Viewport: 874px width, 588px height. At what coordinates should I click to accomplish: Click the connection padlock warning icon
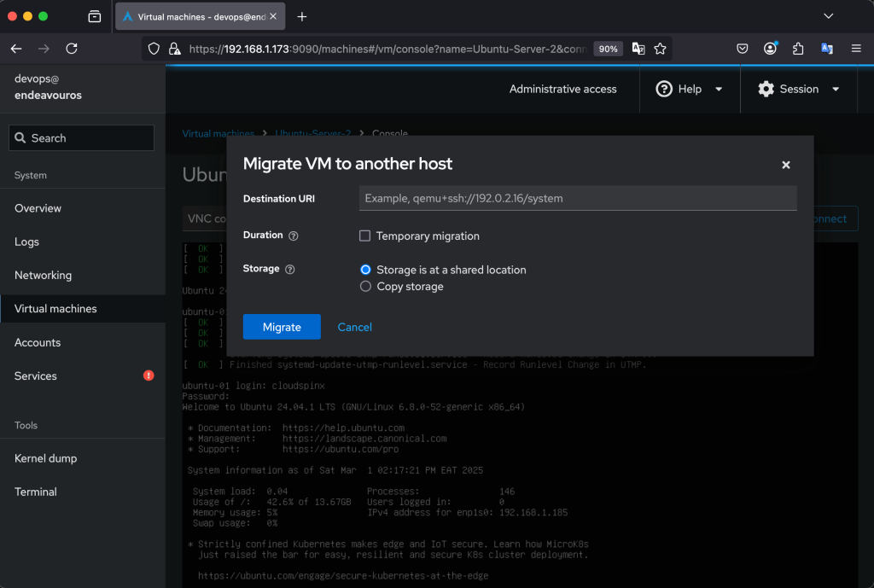point(174,49)
